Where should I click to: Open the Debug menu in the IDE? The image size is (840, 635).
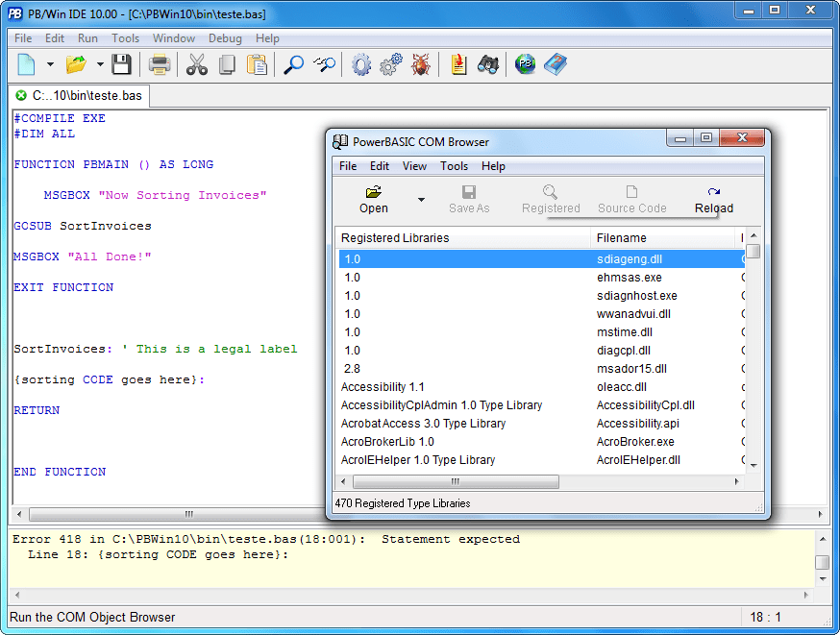click(225, 38)
